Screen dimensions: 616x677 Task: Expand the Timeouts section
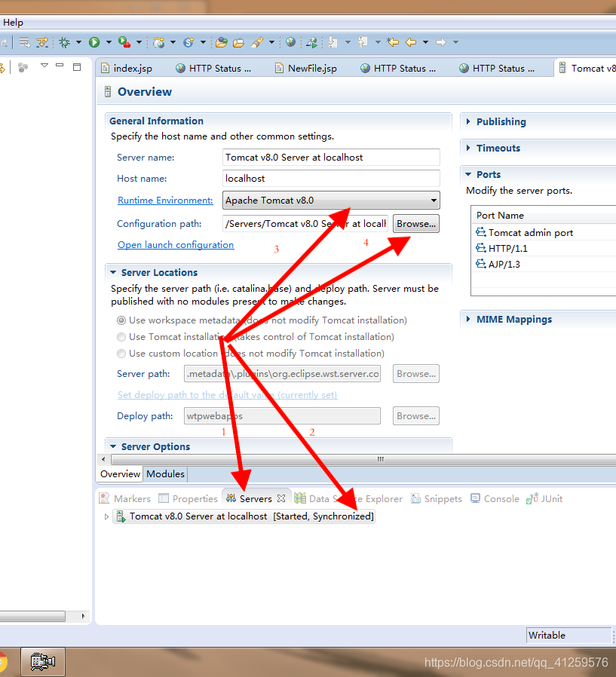tap(468, 148)
